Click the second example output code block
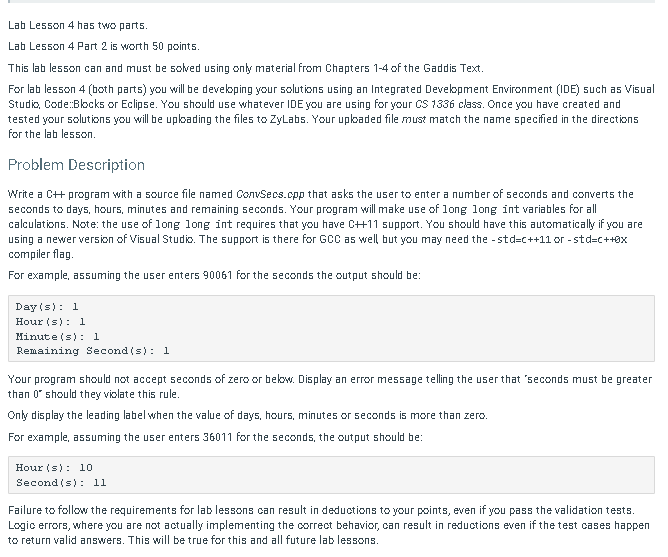Viewport: 668px width, 557px height. tap(331, 475)
